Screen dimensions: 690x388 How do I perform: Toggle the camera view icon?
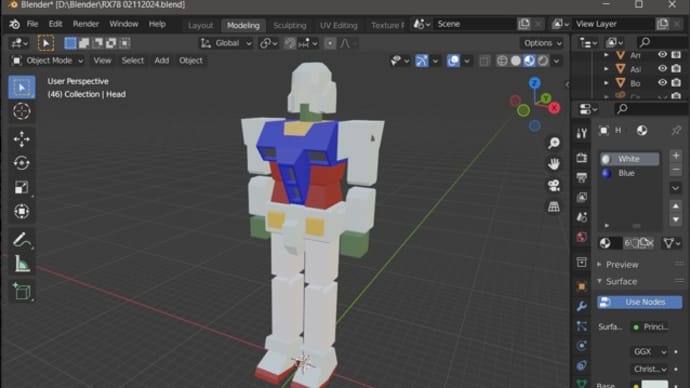coord(554,185)
